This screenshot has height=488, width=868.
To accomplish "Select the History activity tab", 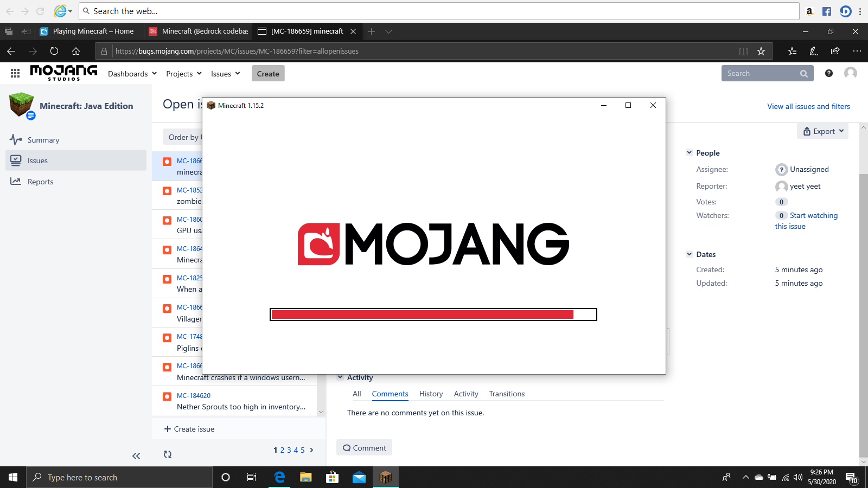I will click(x=431, y=394).
